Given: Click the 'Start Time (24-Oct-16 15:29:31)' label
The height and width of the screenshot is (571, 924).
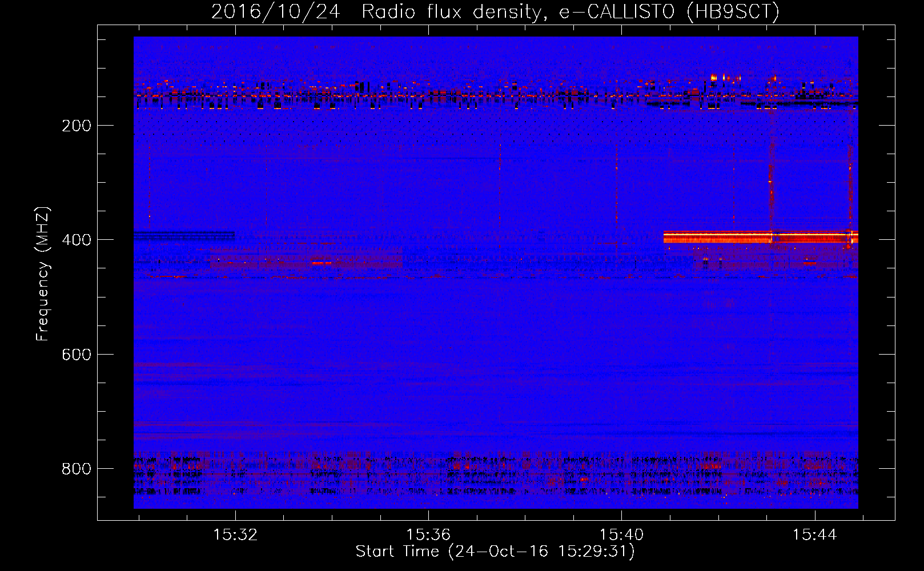Looking at the screenshot, I should 495,552.
